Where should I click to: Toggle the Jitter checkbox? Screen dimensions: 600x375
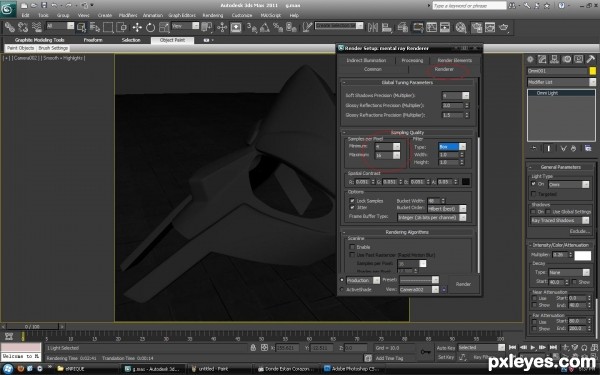tap(352, 207)
